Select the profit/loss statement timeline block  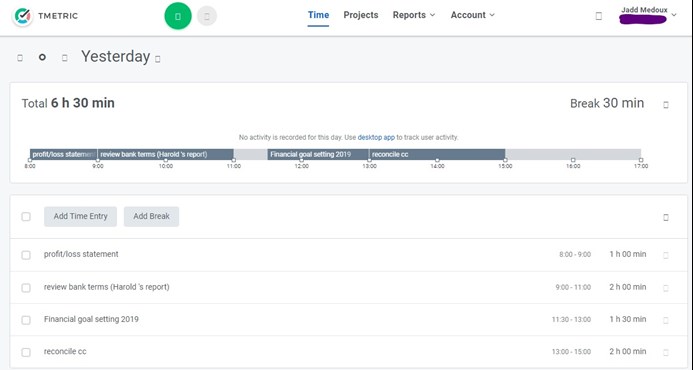click(x=64, y=154)
